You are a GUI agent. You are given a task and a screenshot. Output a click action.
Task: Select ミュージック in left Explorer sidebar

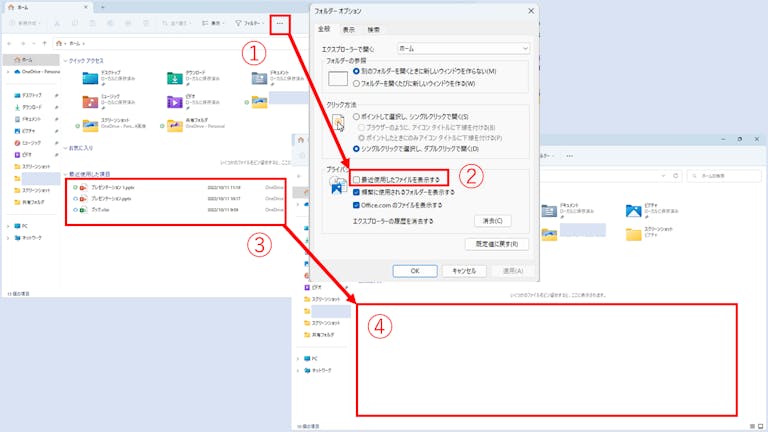point(31,143)
